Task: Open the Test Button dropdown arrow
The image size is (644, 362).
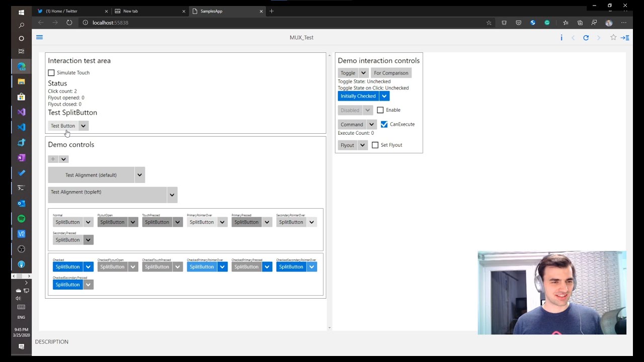Action: tap(84, 126)
